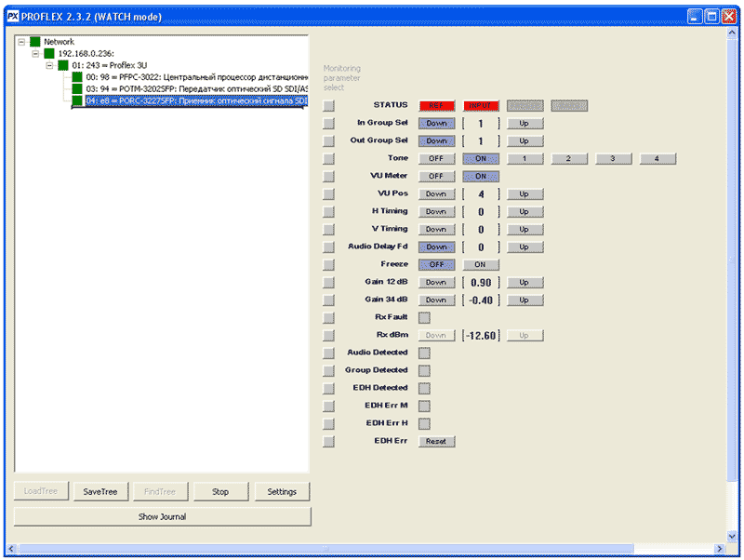The image size is (744, 560).
Task: Tick monitoring checkbox for Out Group Sel
Action: [328, 141]
